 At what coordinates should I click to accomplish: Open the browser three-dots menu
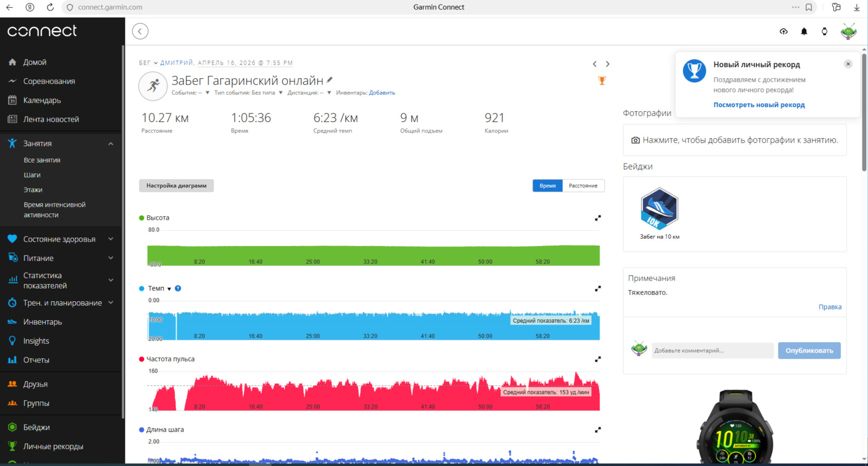coord(796,7)
